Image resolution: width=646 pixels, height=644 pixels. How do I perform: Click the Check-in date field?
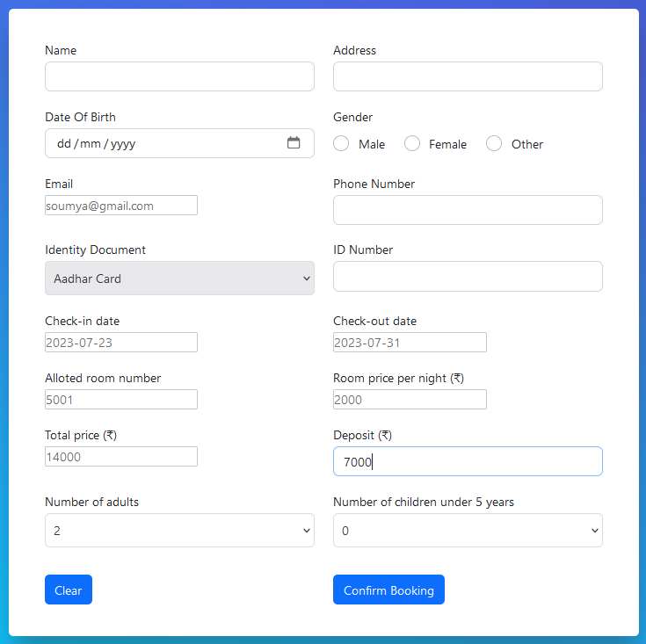click(121, 343)
